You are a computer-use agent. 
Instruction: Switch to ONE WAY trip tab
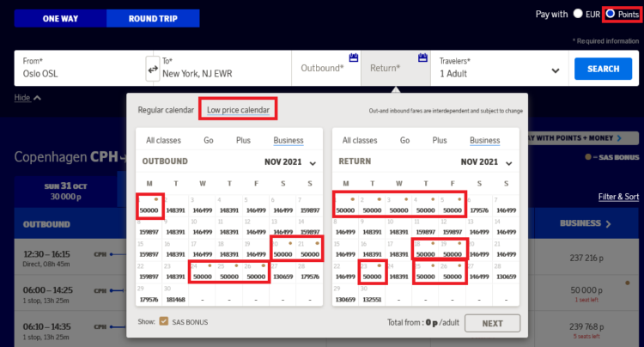coord(60,19)
